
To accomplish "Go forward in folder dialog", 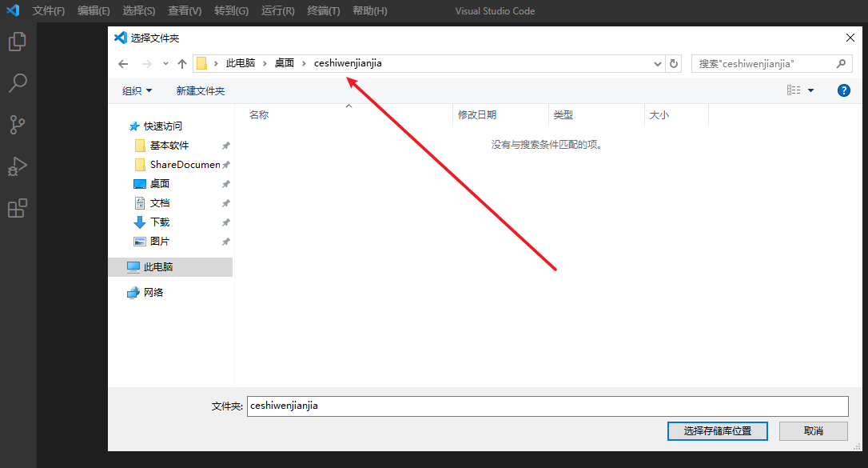I will 147,64.
